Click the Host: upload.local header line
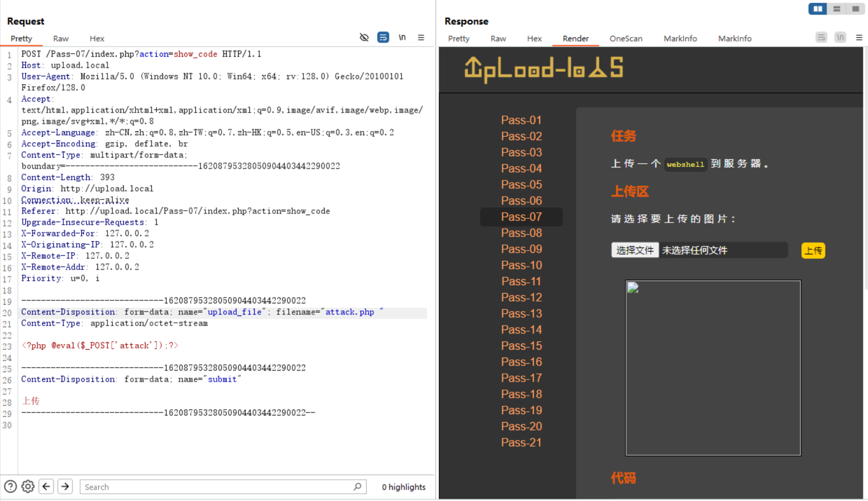The height and width of the screenshot is (501, 868). click(65, 66)
